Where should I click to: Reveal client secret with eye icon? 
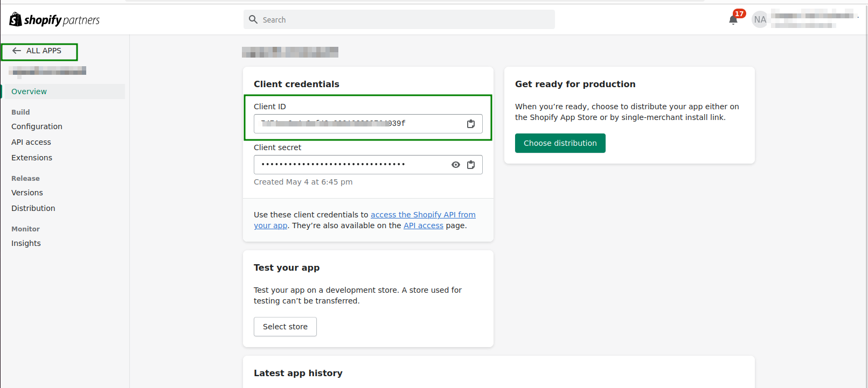click(x=456, y=165)
